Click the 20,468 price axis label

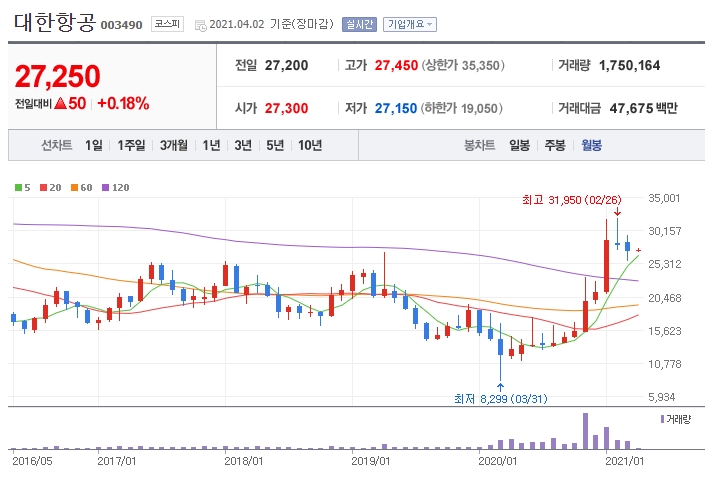point(665,298)
